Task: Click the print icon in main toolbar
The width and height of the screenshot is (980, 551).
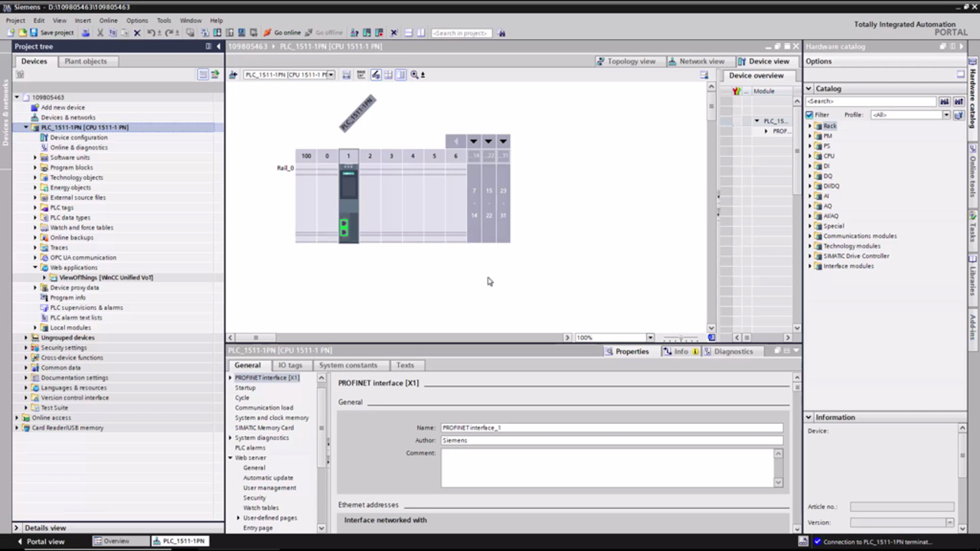Action: pos(86,33)
